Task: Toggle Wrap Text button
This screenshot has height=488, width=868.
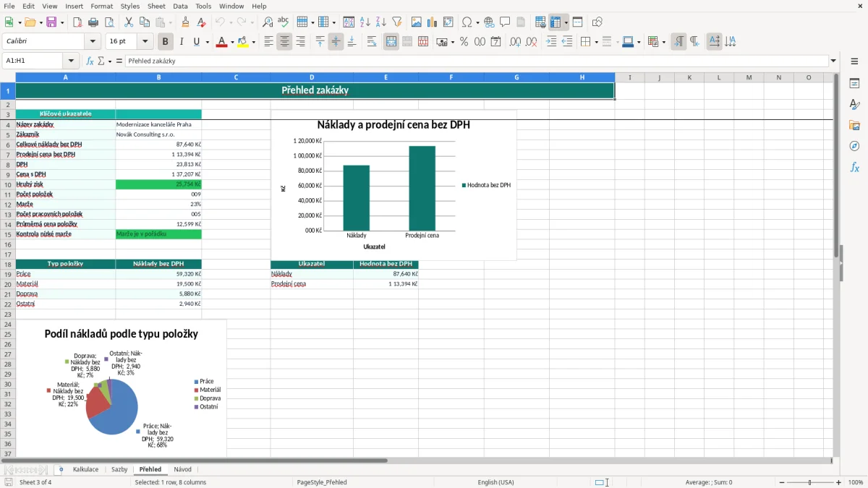Action: click(x=372, y=42)
